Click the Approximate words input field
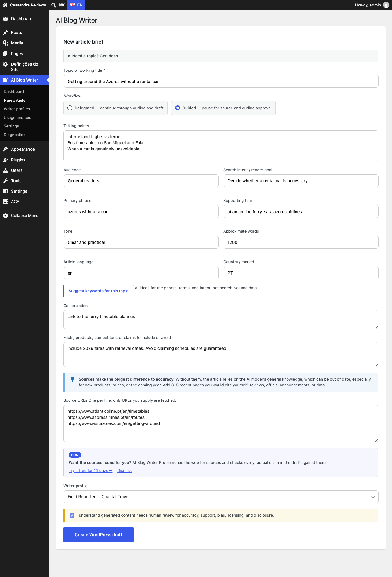The height and width of the screenshot is (577, 392). point(301,242)
